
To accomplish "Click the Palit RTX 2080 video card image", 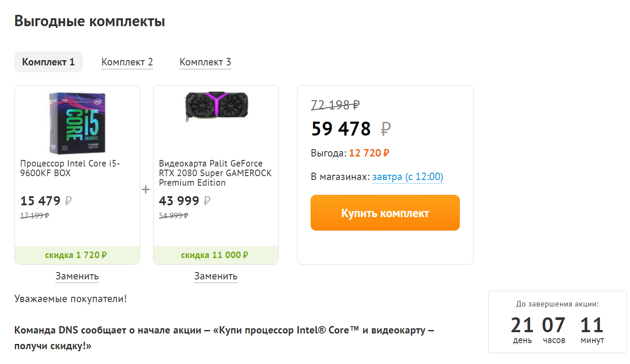I will (216, 105).
